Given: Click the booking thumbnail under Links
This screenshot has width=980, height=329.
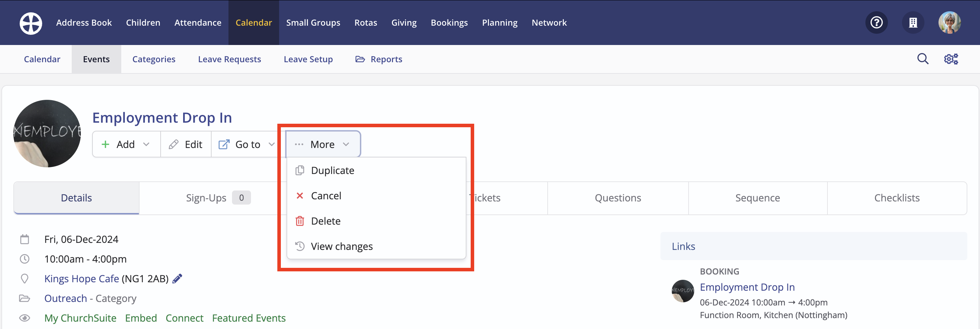Looking at the screenshot, I should point(683,291).
